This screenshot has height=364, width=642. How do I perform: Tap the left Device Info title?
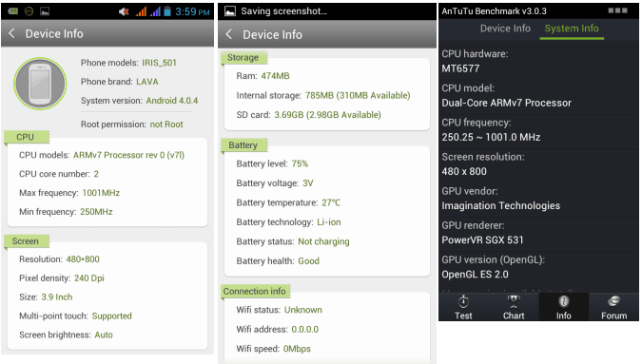point(54,33)
